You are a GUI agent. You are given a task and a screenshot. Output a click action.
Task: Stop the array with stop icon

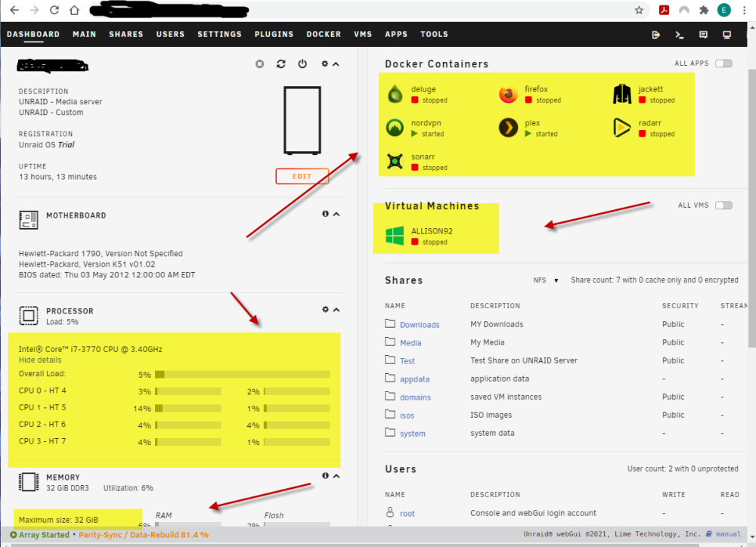tap(259, 63)
